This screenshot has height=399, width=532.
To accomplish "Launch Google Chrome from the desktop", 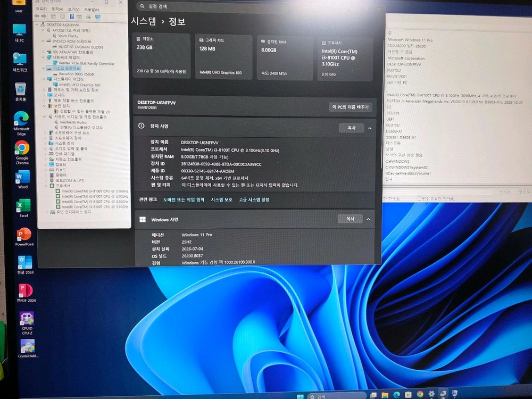I will click(x=22, y=153).
